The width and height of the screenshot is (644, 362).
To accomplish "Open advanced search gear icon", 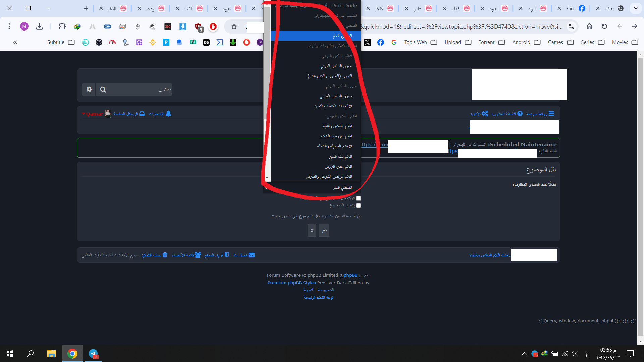I will 89,89.
